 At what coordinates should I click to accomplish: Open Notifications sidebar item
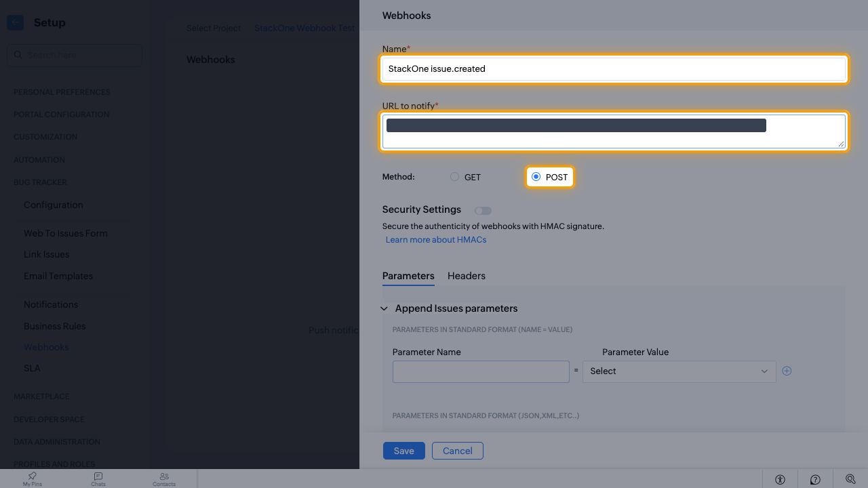[51, 304]
